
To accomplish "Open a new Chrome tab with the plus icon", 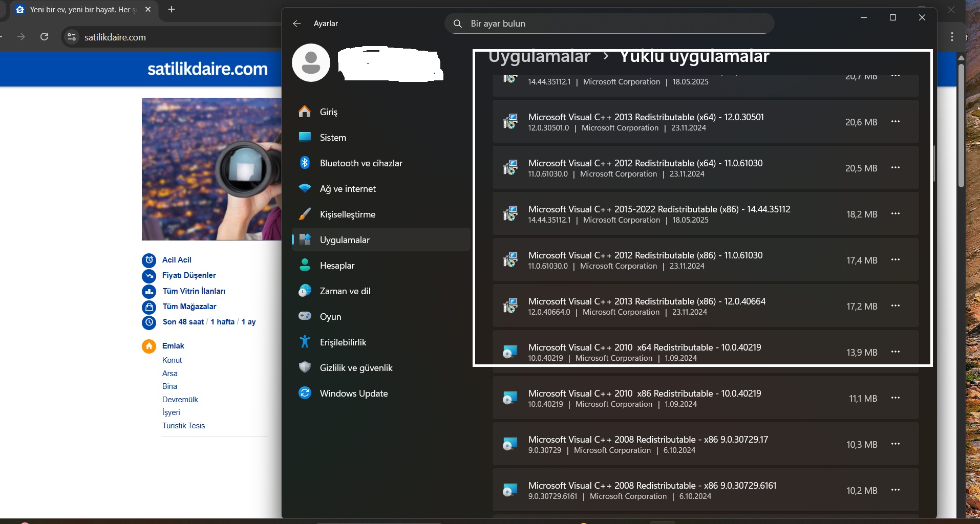I will pyautogui.click(x=172, y=9).
